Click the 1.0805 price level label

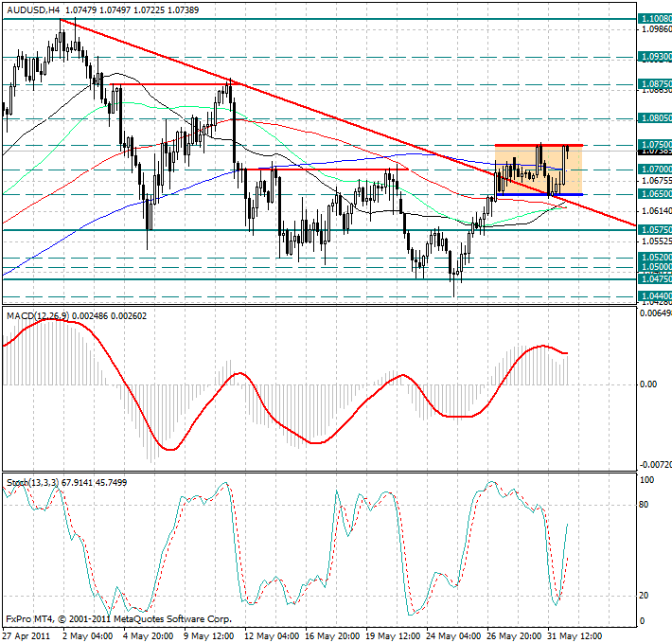(x=655, y=117)
